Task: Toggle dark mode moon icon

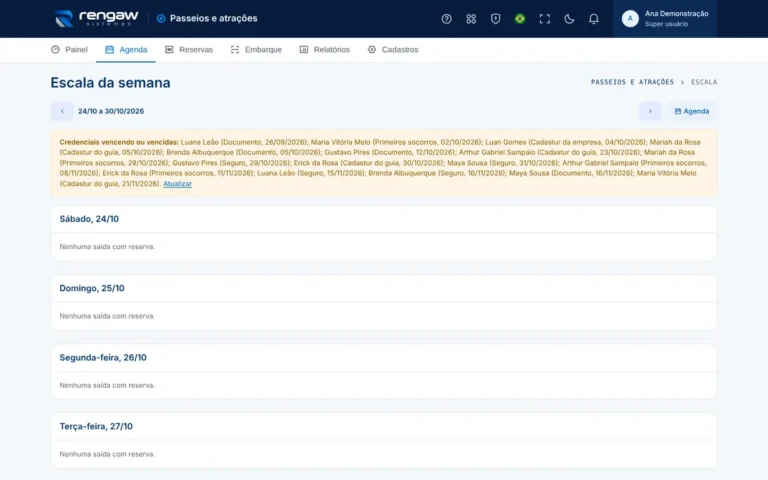Action: 569,19
